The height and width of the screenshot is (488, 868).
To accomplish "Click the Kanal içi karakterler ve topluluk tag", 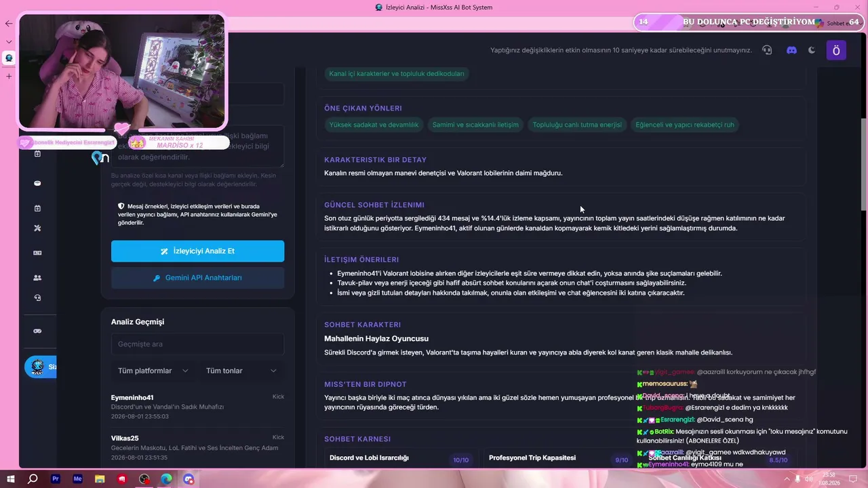I will (397, 73).
